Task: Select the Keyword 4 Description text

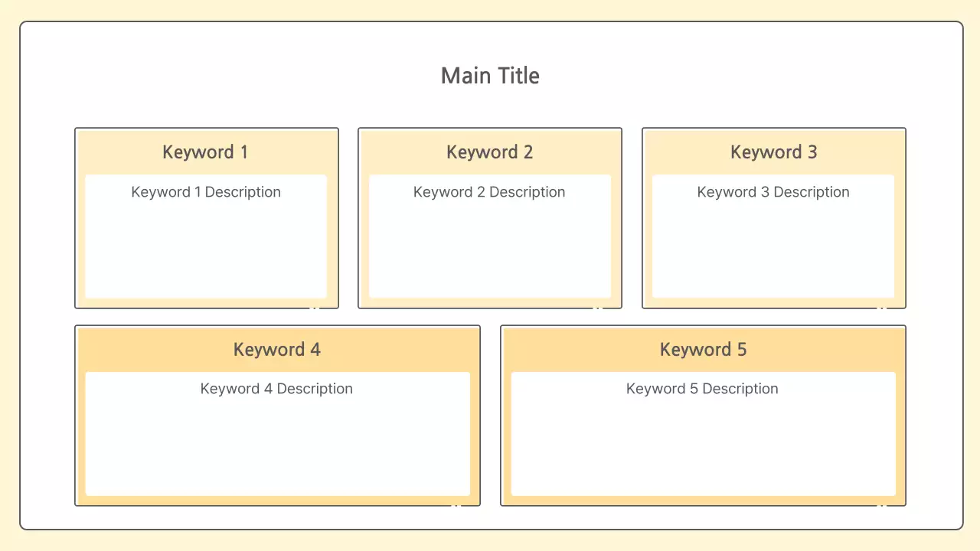Action: tap(276, 389)
